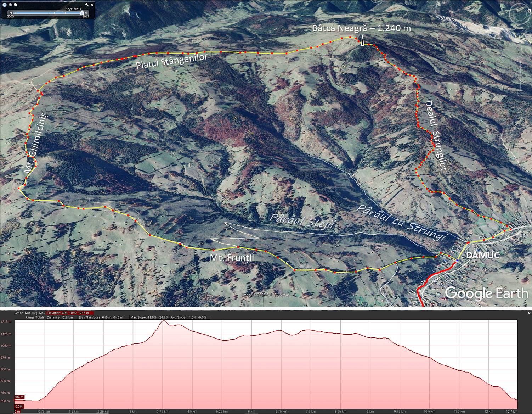
Task: Click the Bâtca Neagră summit marker
Action: pyautogui.click(x=363, y=41)
